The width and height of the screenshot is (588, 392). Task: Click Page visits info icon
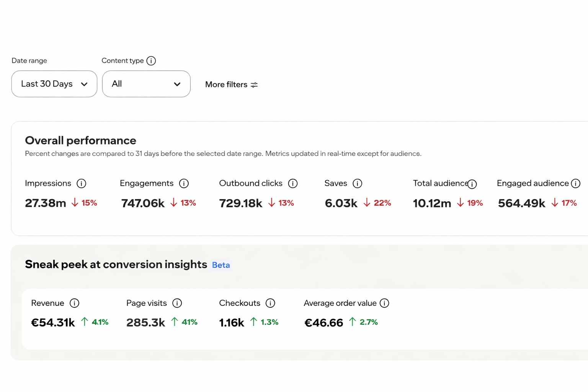pyautogui.click(x=177, y=303)
